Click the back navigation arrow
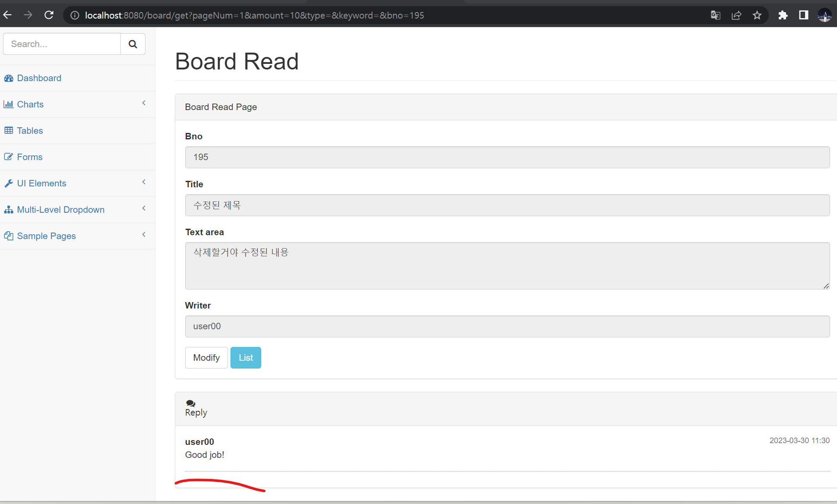This screenshot has height=504, width=837. click(8, 15)
